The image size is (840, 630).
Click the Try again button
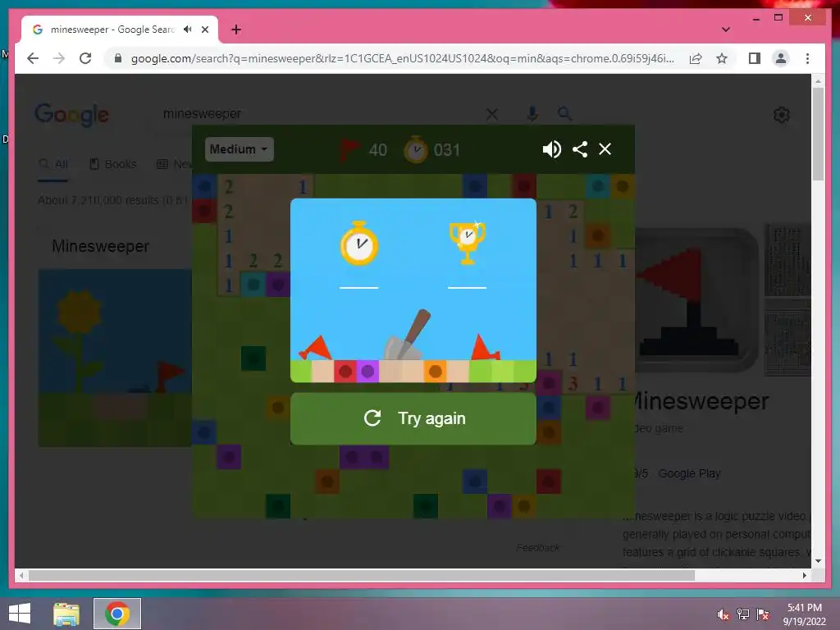pos(413,418)
